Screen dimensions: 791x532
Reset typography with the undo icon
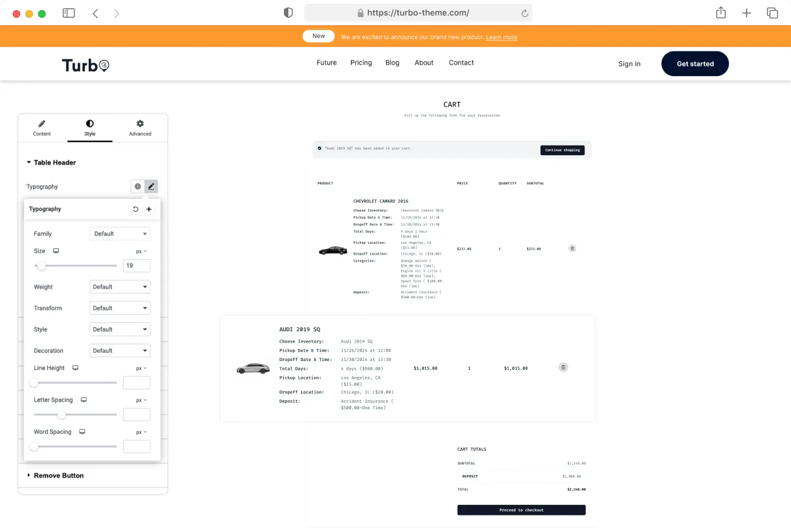pos(136,209)
